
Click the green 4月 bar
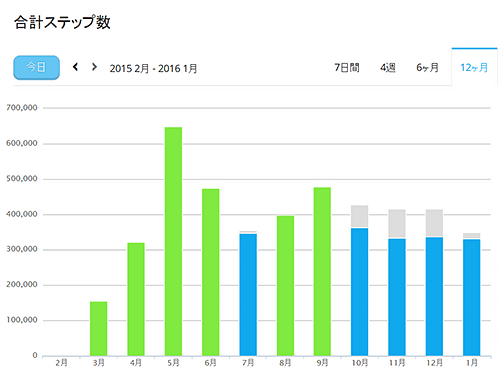click(136, 299)
